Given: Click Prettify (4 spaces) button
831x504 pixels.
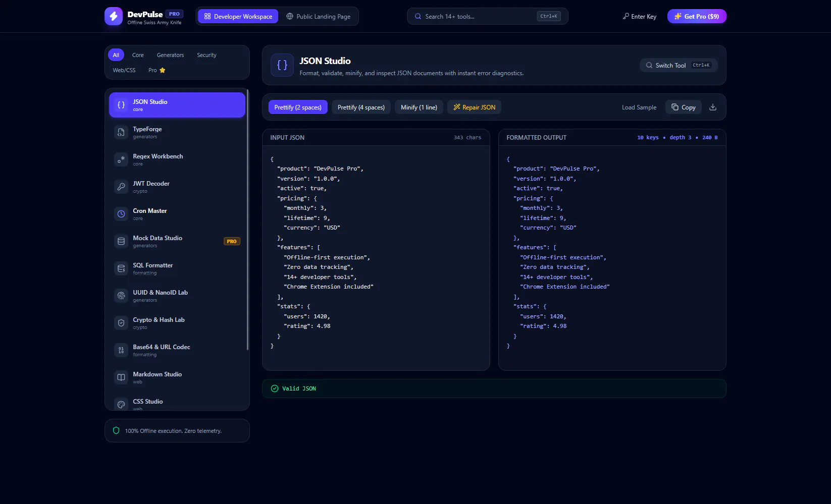Looking at the screenshot, I should pos(361,107).
